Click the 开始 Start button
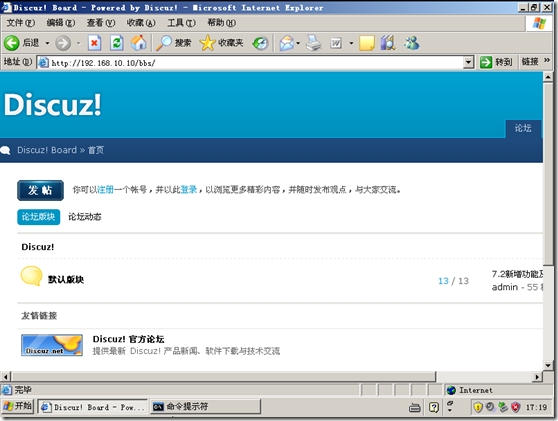The height and width of the screenshot is (421, 558). [x=18, y=406]
